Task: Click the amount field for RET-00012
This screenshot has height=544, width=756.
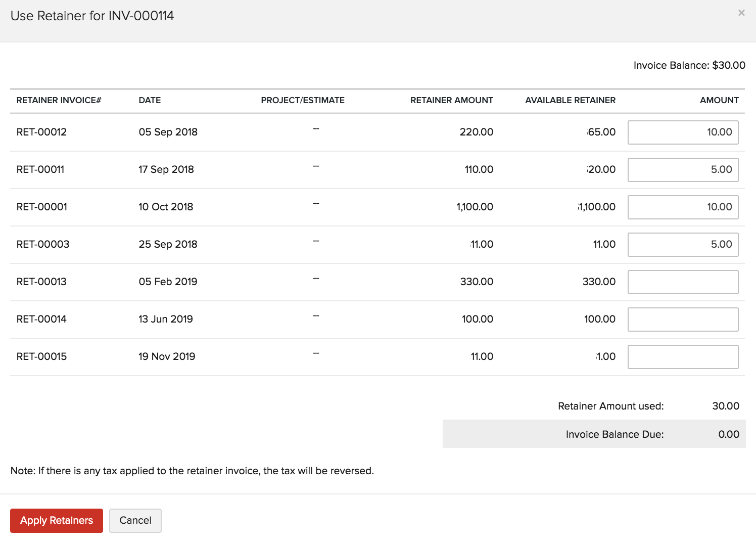Action: [x=683, y=132]
